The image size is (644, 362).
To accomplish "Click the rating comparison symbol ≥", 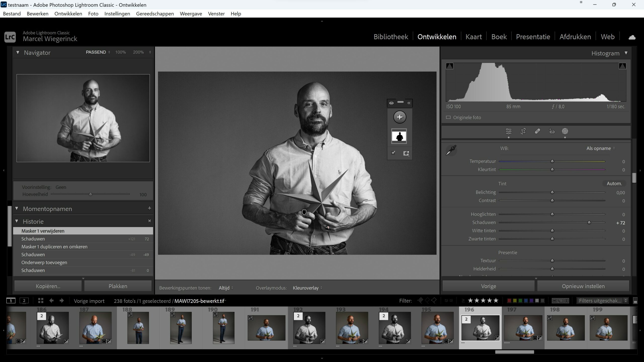I will pyautogui.click(x=463, y=300).
